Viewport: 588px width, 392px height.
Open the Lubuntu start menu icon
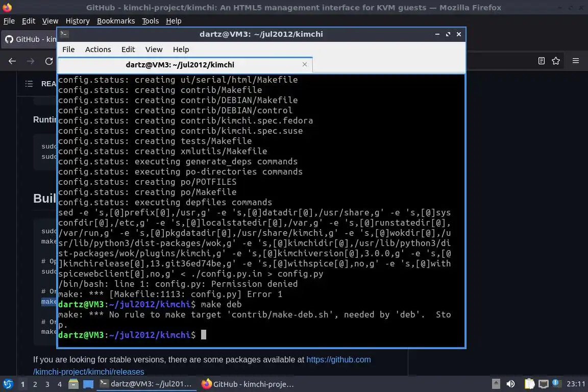8,384
